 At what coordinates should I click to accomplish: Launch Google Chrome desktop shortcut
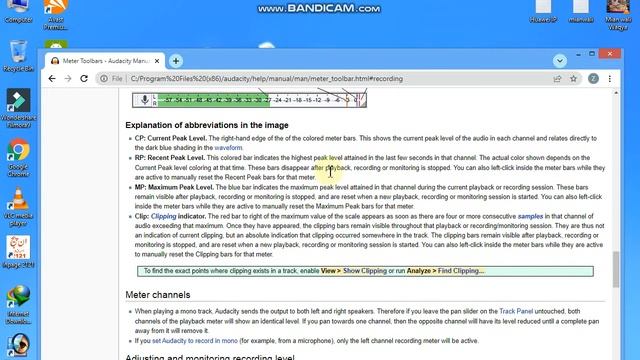point(18,157)
